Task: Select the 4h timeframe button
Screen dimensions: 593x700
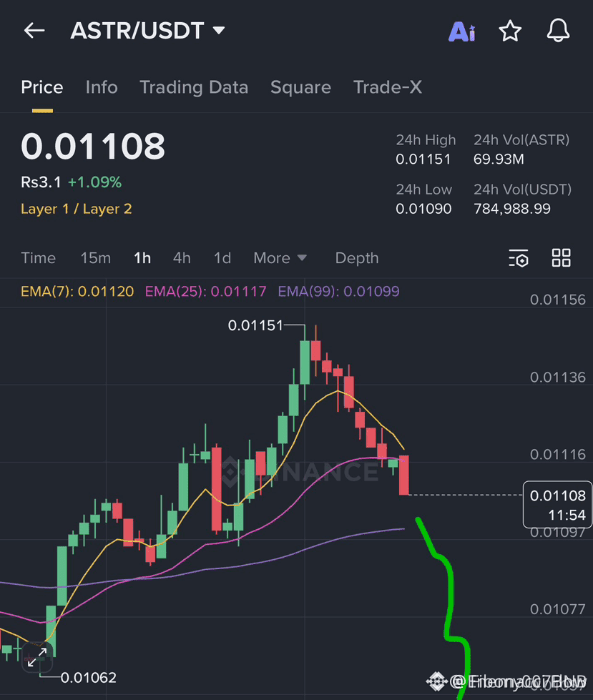Action: pos(182,257)
